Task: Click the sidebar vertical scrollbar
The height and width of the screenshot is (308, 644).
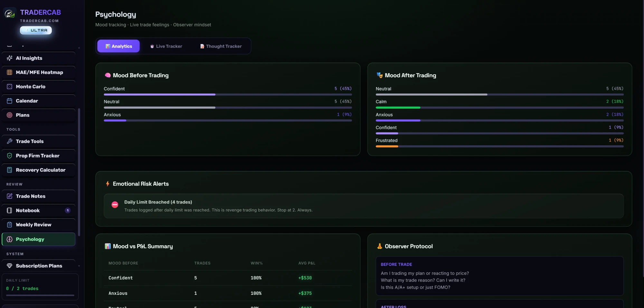Action: click(79, 172)
